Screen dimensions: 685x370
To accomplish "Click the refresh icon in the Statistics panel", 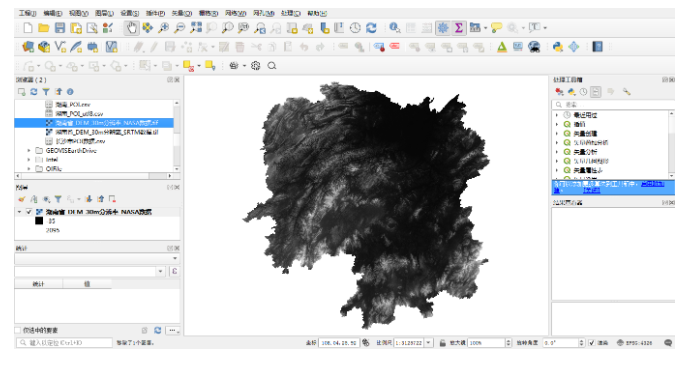I will (158, 330).
